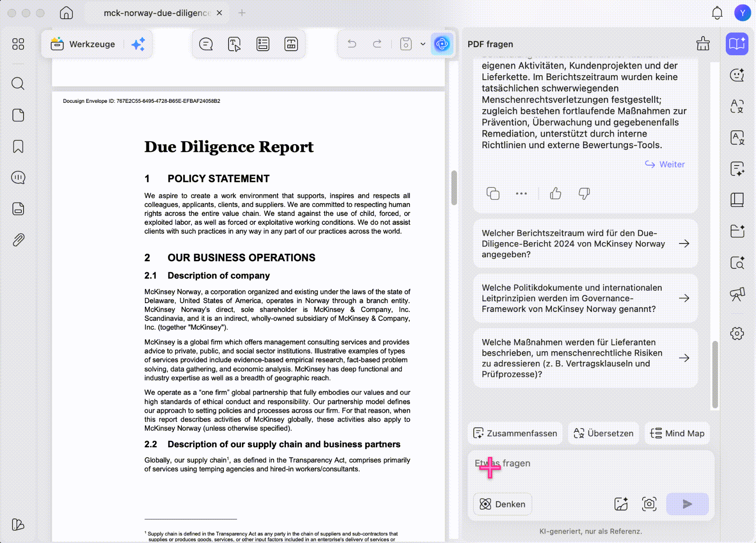Click the Due Diligence Report heading
This screenshot has height=543, width=756.
tap(229, 146)
